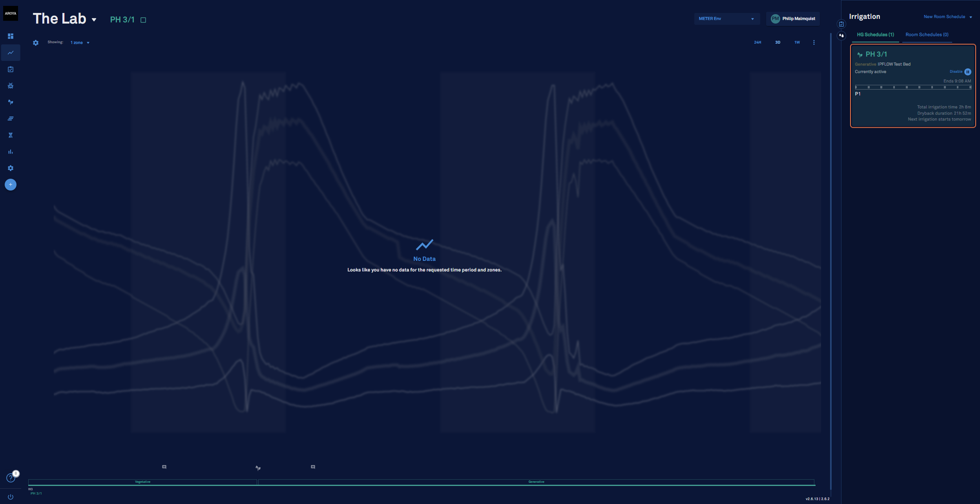The height and width of the screenshot is (504, 980).
Task: Switch to the HG Schedules (1) tab
Action: point(875,35)
